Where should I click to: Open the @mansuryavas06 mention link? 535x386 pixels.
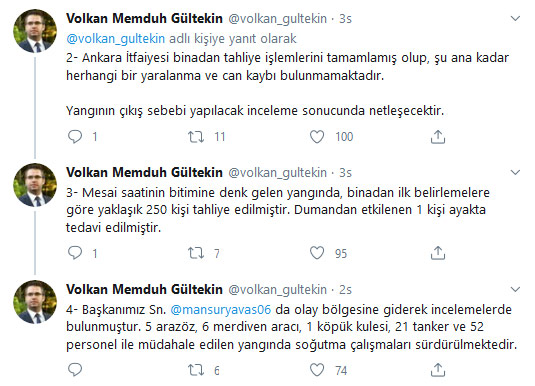tap(220, 310)
